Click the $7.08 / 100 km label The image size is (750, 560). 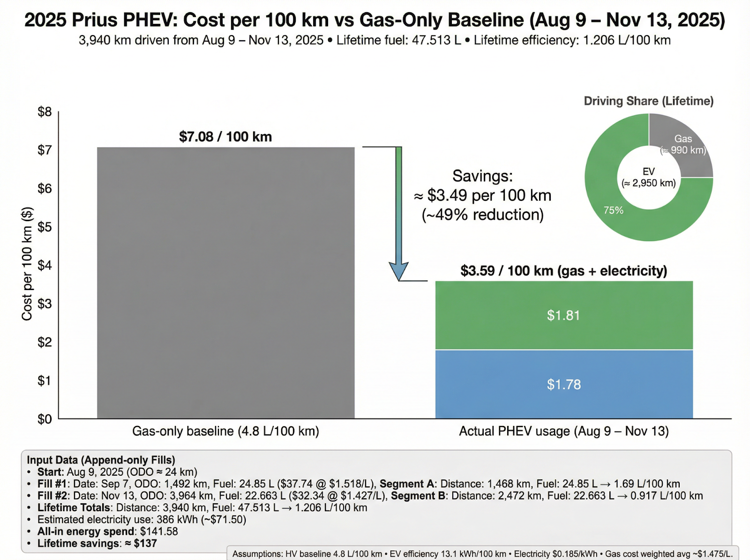pyautogui.click(x=225, y=137)
